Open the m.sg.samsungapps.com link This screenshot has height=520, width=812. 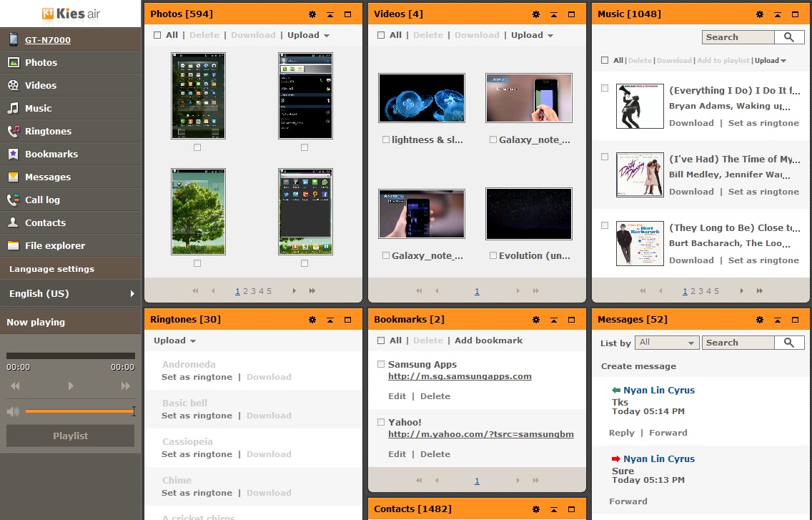point(460,376)
